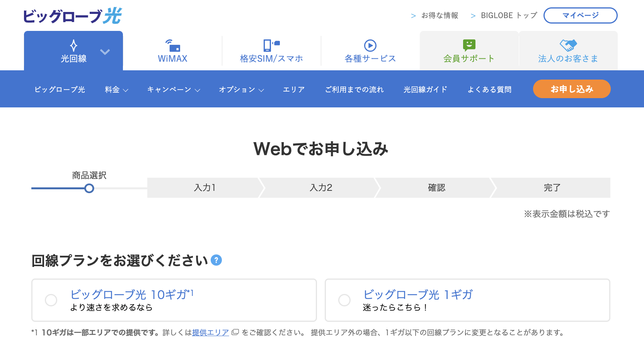Click the 光回線 sparkle icon
The image size is (644, 350).
tap(73, 45)
